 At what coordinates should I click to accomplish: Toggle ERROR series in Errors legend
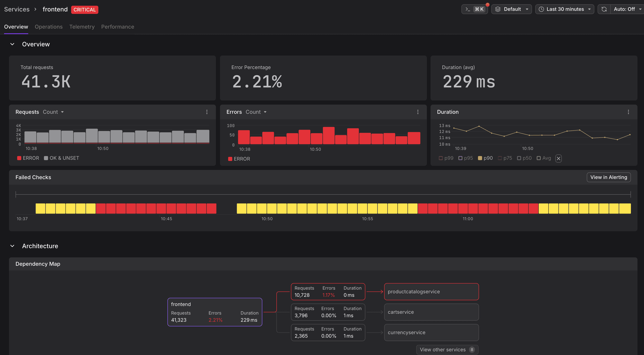[239, 159]
